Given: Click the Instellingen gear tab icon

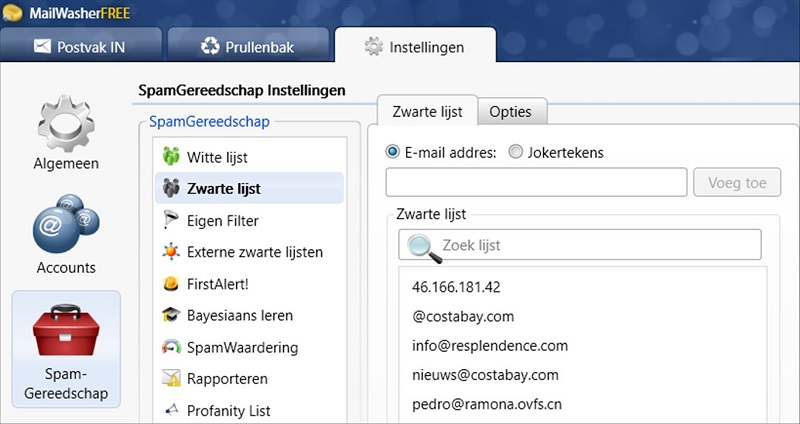Looking at the screenshot, I should pos(373,46).
